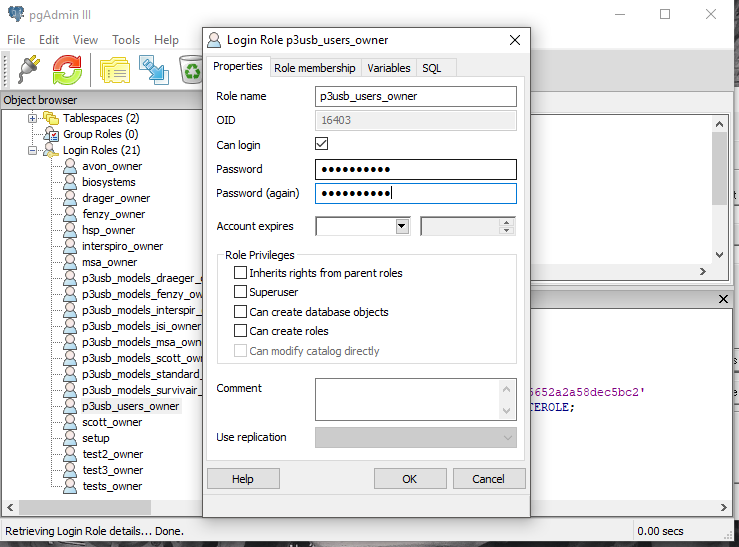
Task: Click the Cancel button
Action: pyautogui.click(x=489, y=479)
